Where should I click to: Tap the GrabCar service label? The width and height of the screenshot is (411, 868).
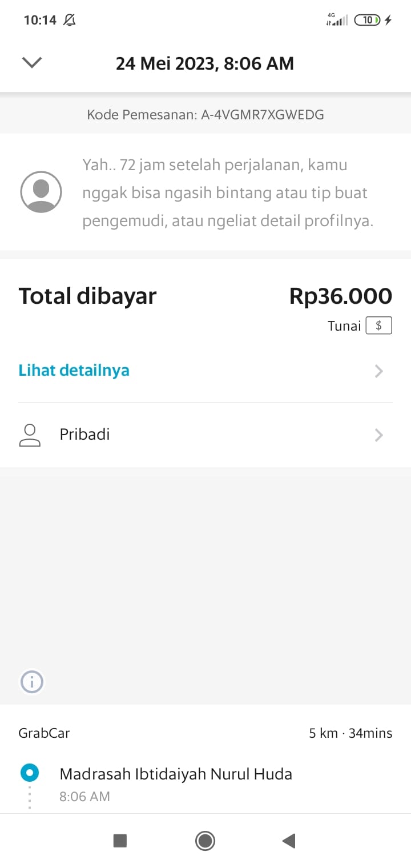45,733
